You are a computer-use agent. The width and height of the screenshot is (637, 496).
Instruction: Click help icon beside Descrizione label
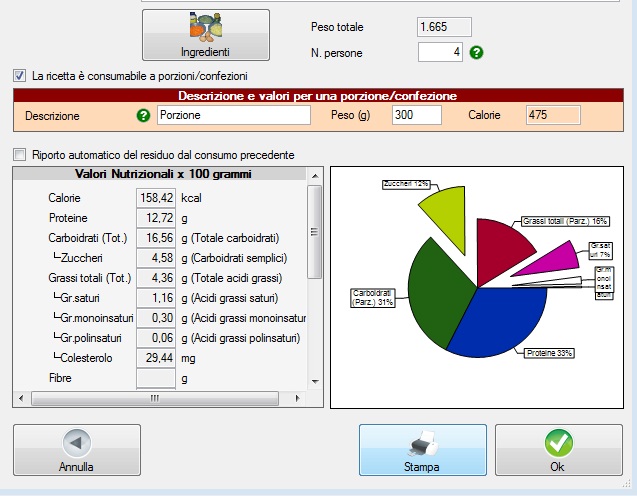(x=144, y=116)
